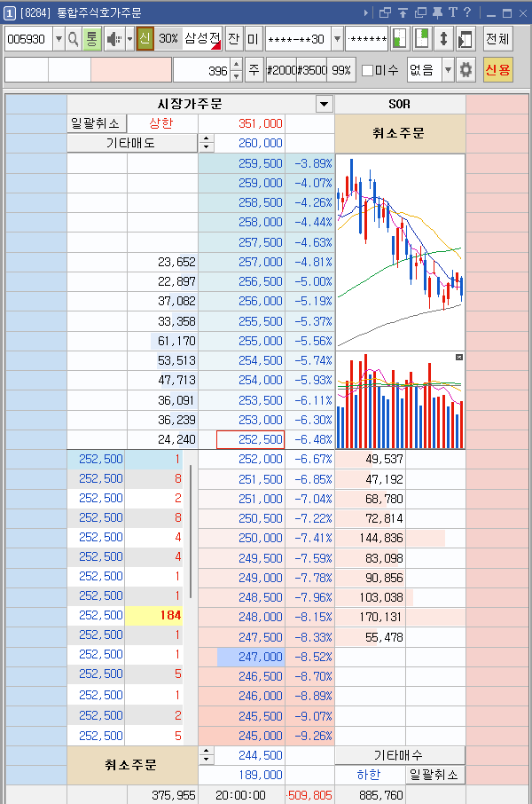Select the 전체 view button
Screen dimensions: 532x804
point(497,39)
